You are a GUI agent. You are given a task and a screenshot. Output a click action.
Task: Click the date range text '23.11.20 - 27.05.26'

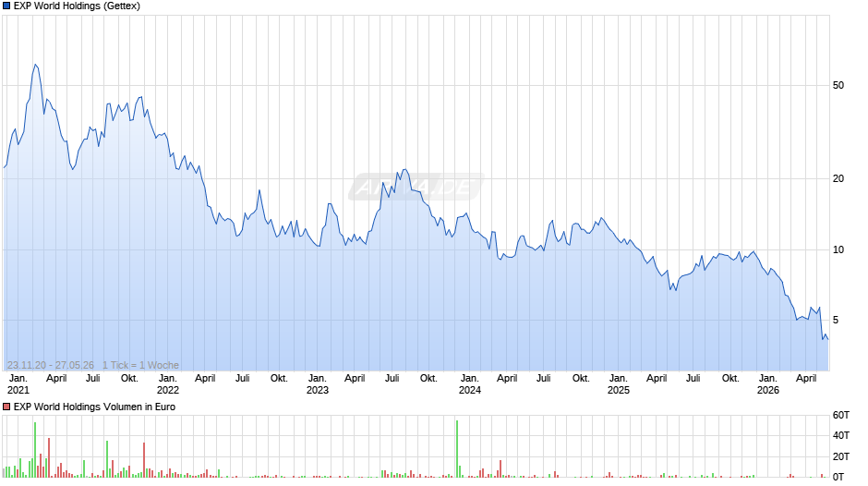(x=51, y=365)
